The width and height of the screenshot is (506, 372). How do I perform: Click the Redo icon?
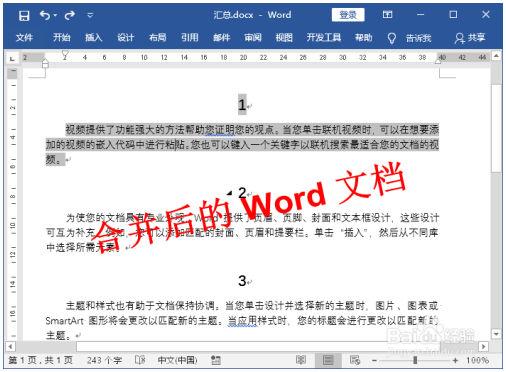coord(70,15)
